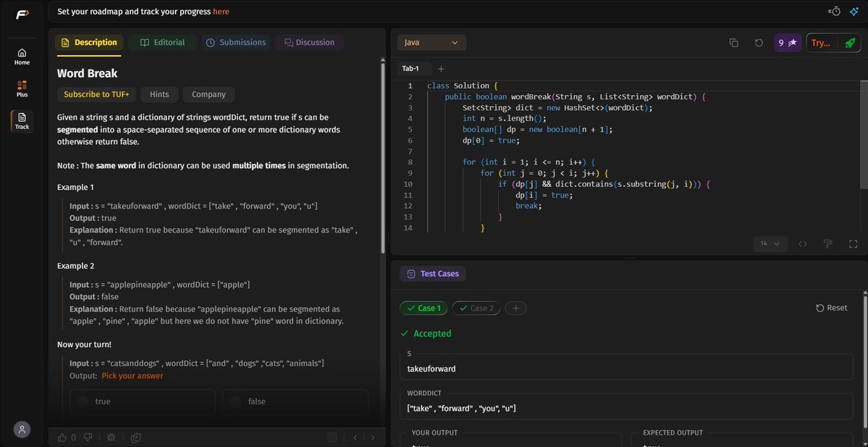The width and height of the screenshot is (868, 447).
Task: Add a new test case with plus button
Action: tap(516, 308)
